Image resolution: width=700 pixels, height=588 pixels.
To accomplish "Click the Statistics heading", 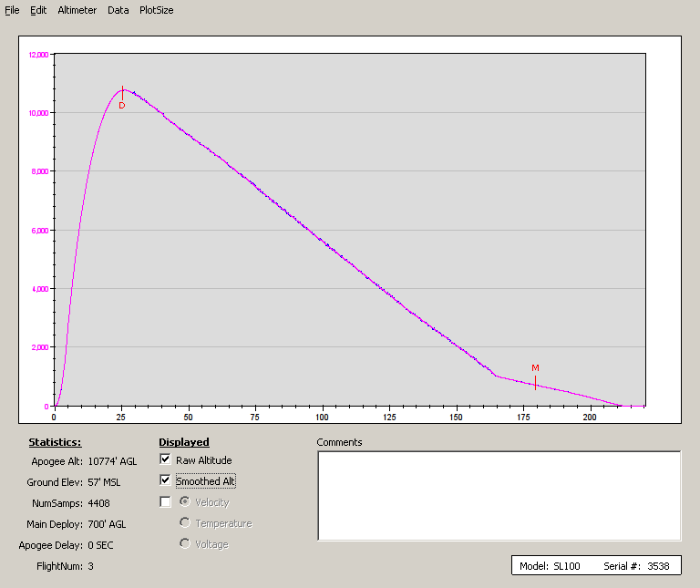I will click(55, 442).
